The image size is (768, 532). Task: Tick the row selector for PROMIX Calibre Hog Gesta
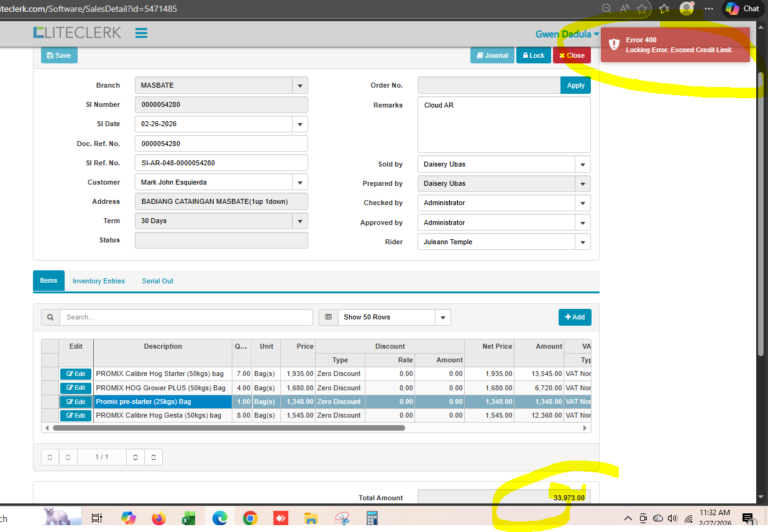(x=50, y=415)
